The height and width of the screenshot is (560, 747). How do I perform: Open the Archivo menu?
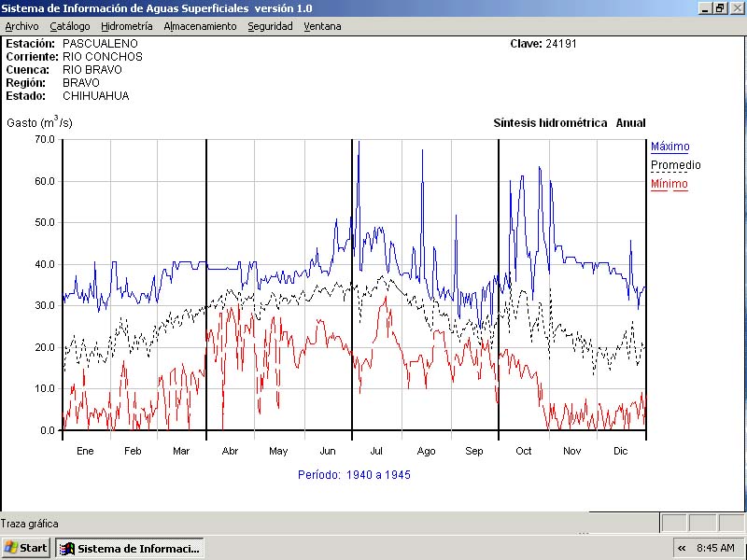click(21, 26)
